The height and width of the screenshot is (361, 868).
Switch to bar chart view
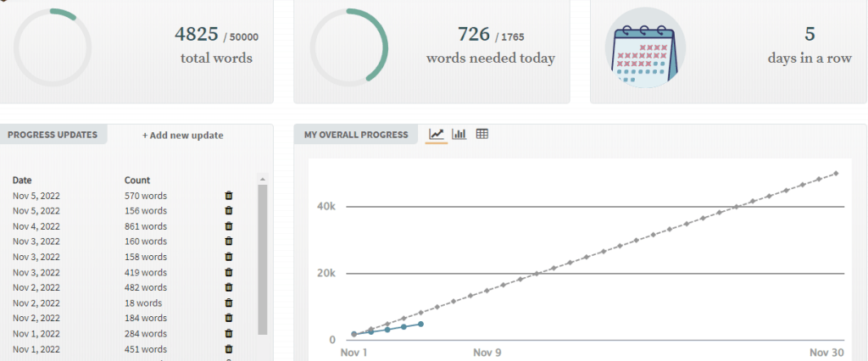pyautogui.click(x=459, y=134)
